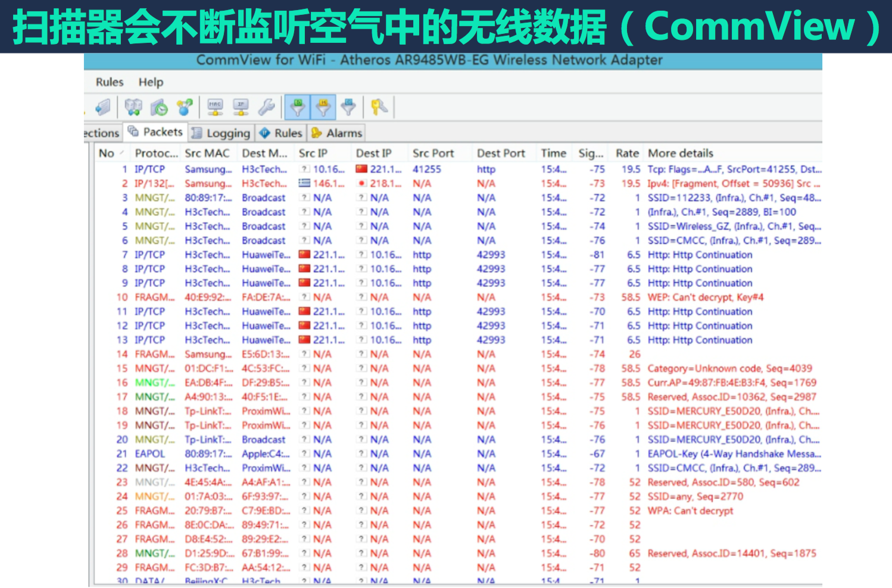Click the China flag in packet 1 Dest IP

(x=361, y=169)
